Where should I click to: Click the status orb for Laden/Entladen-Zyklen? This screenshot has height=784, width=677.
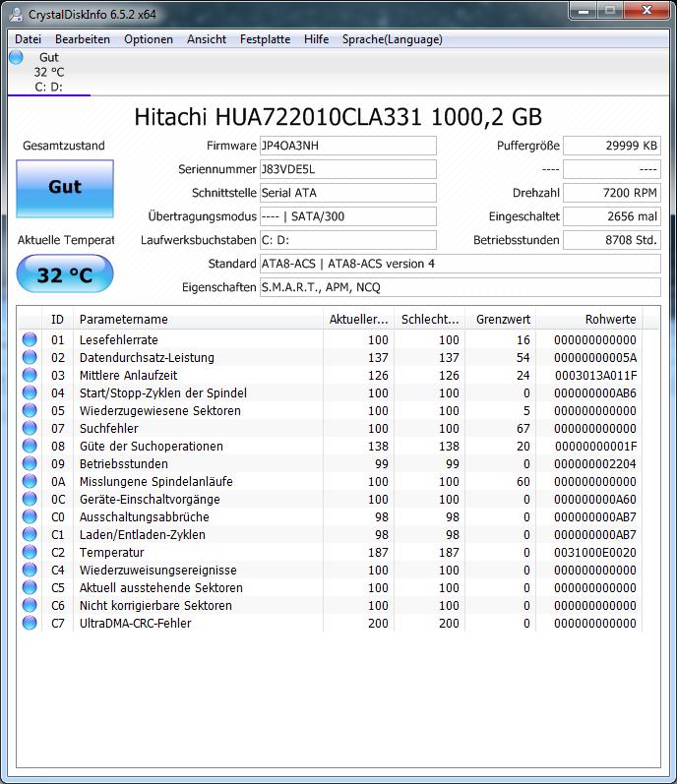point(30,534)
